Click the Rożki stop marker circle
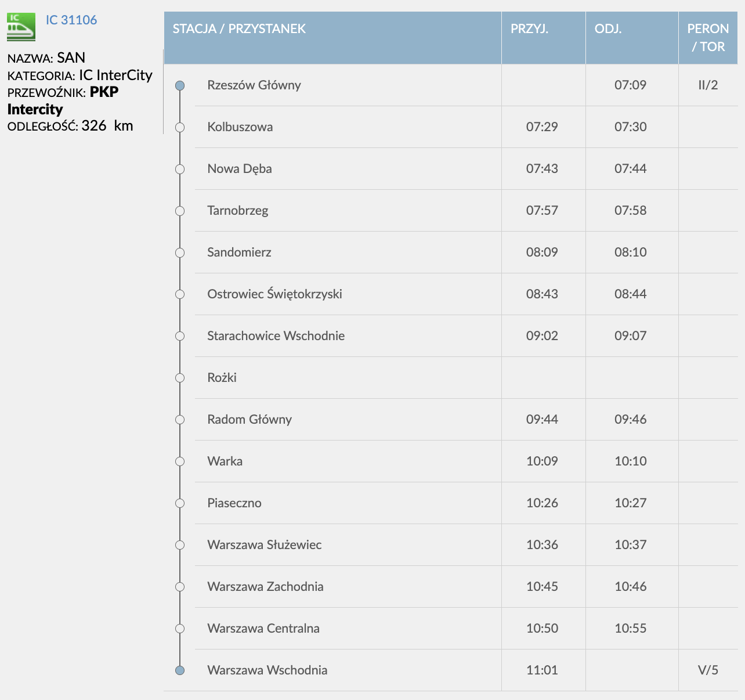Viewport: 745px width, 700px height. (180, 378)
